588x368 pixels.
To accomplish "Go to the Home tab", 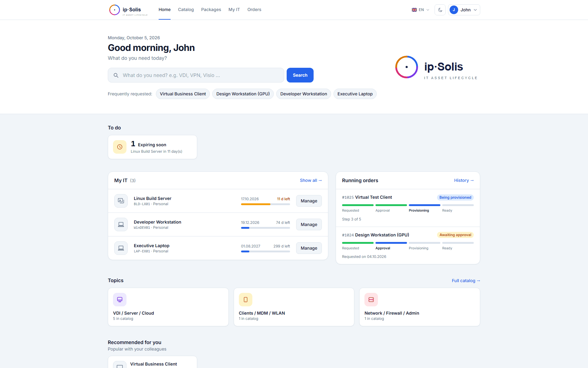I will (x=164, y=10).
